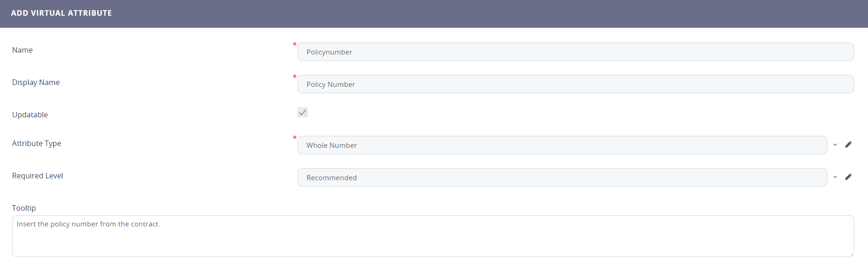Click the required marker beside Attribute Type
The image size is (868, 280).
click(295, 137)
